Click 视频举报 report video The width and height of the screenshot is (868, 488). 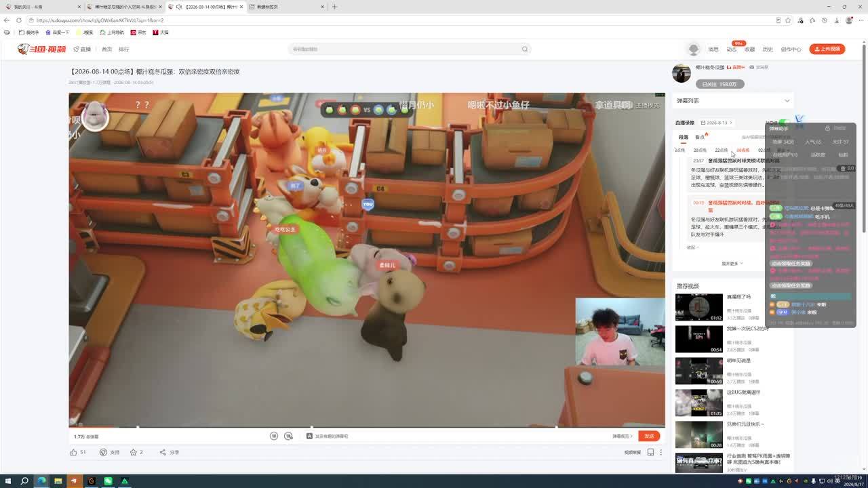(633, 452)
